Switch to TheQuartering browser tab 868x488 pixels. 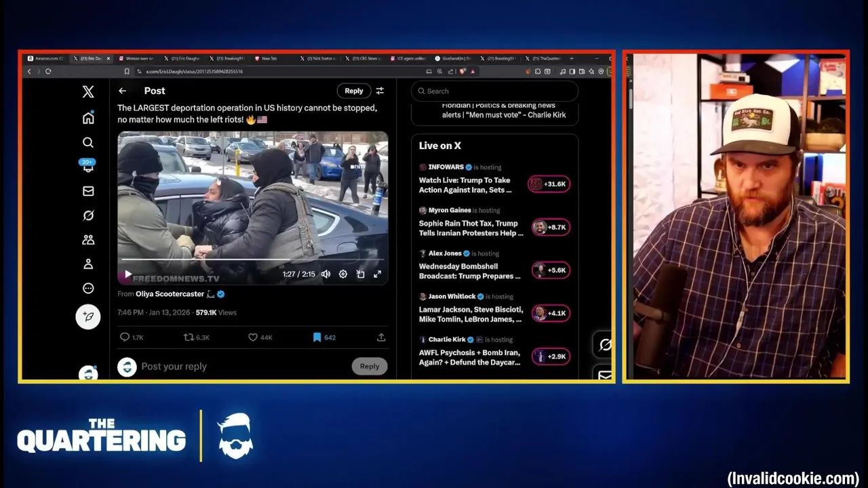tap(545, 59)
